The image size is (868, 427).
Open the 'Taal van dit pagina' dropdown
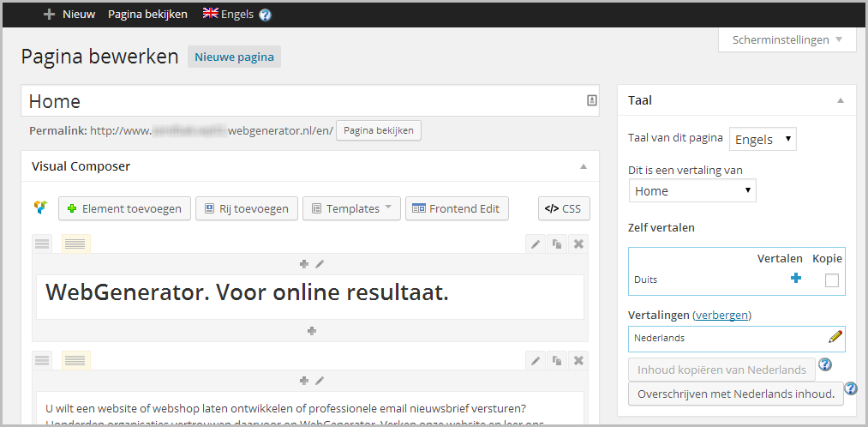762,139
